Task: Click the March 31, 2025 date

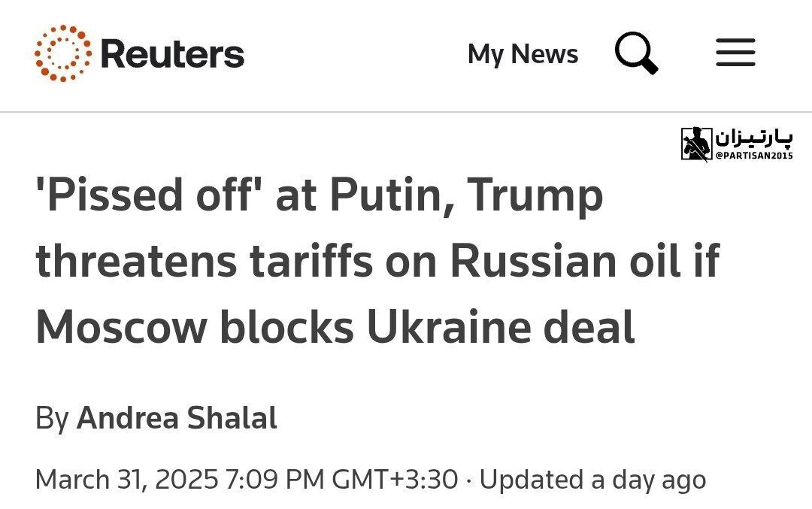Action: [x=126, y=480]
